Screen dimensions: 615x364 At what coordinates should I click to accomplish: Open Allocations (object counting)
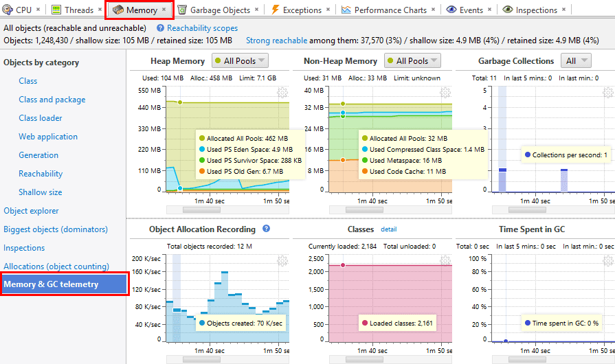pyautogui.click(x=56, y=266)
